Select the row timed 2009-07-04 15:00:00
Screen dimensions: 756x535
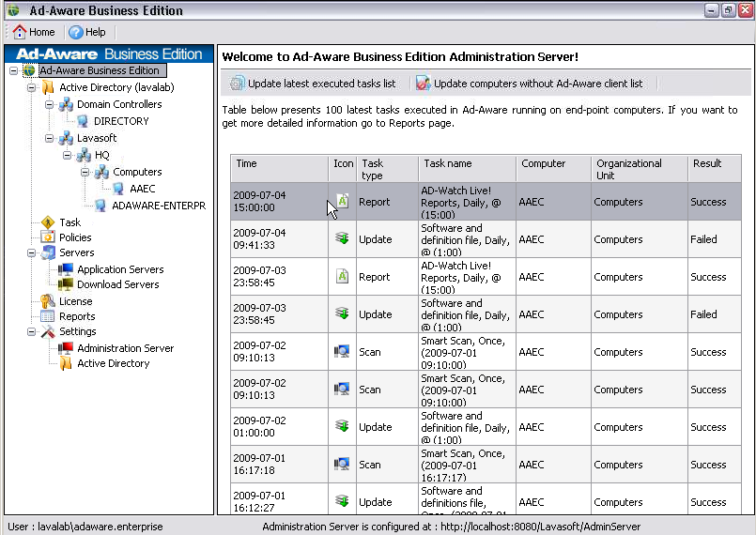click(486, 202)
